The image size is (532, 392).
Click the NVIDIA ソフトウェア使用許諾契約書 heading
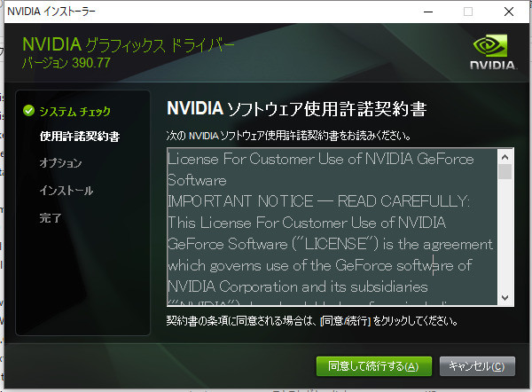click(x=297, y=108)
